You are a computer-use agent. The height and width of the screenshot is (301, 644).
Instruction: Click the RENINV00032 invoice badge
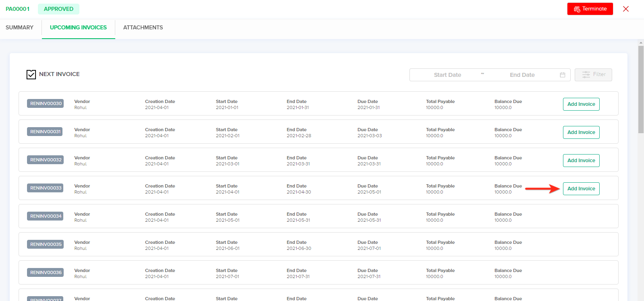pyautogui.click(x=46, y=160)
